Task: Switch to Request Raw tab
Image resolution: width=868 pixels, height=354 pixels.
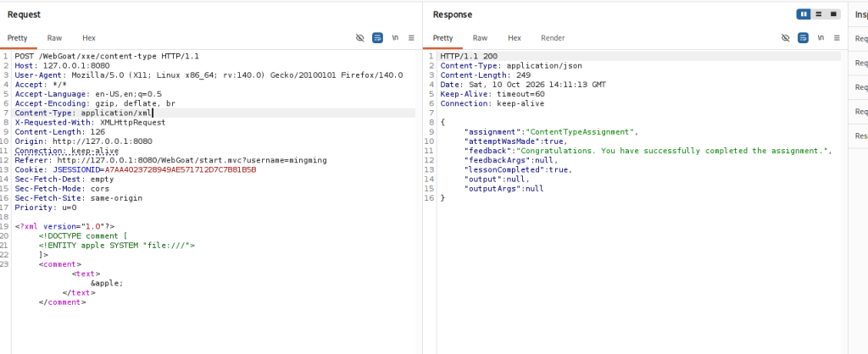Action: click(55, 38)
